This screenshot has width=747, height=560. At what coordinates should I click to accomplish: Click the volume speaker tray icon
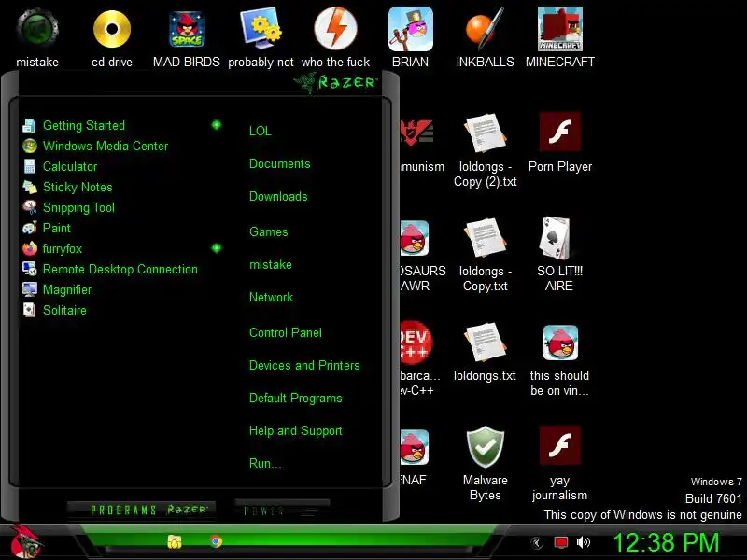pyautogui.click(x=583, y=542)
